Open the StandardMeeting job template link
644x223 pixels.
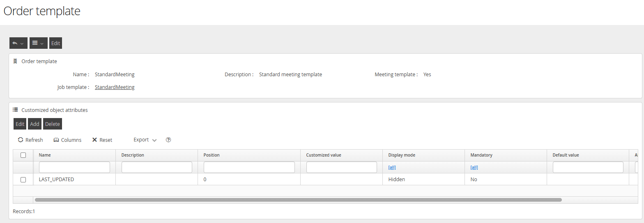[115, 87]
